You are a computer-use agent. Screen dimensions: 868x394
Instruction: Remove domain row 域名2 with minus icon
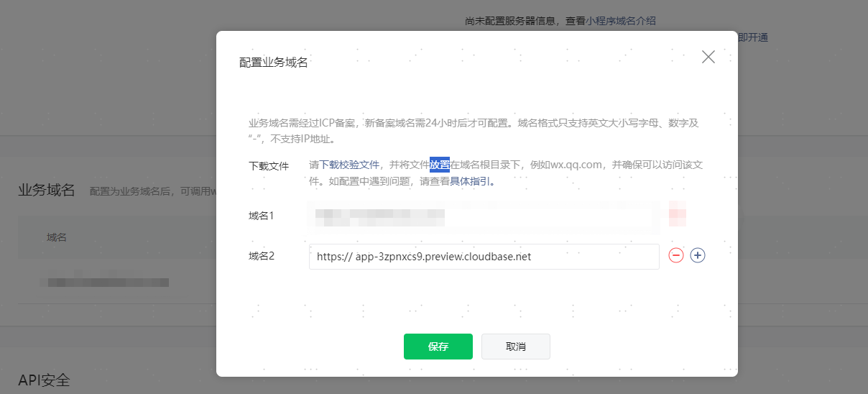676,255
